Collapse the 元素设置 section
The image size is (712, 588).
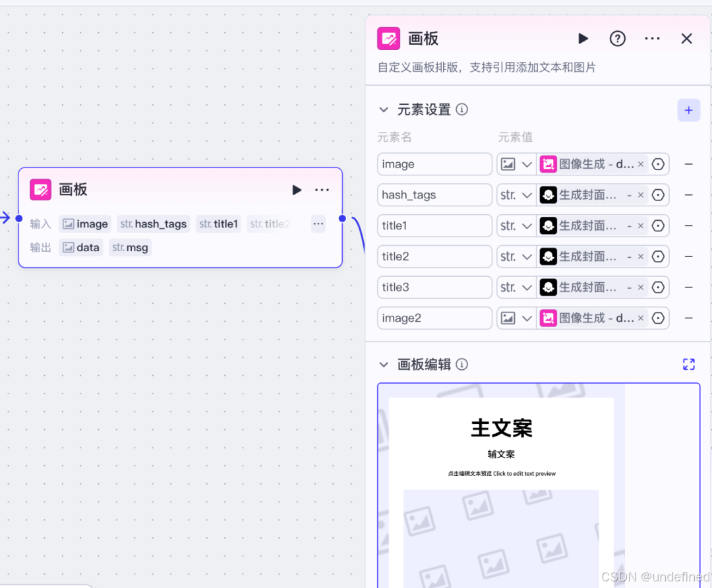(x=384, y=110)
